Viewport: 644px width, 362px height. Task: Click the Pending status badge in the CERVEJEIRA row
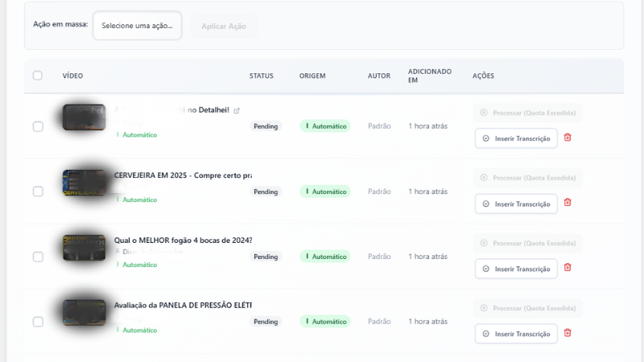coord(266,191)
